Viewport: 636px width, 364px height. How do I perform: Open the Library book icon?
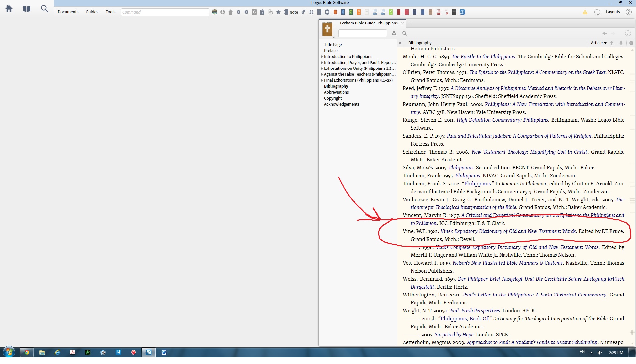pos(27,9)
